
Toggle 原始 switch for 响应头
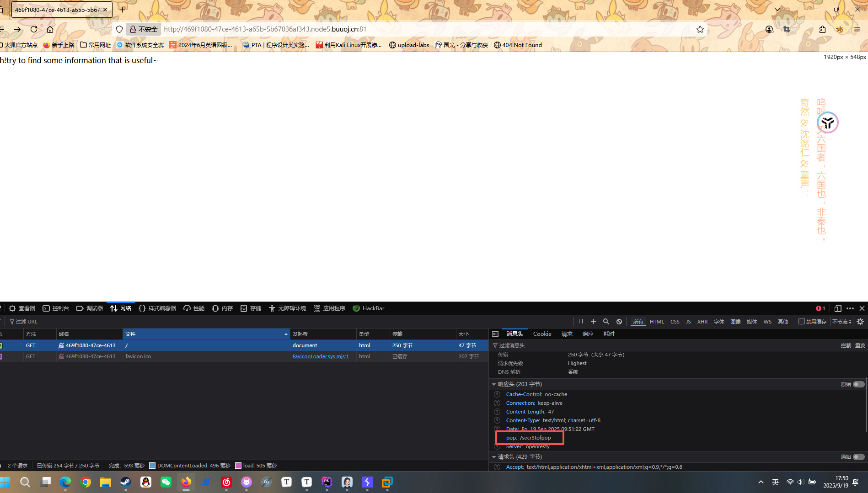click(858, 384)
